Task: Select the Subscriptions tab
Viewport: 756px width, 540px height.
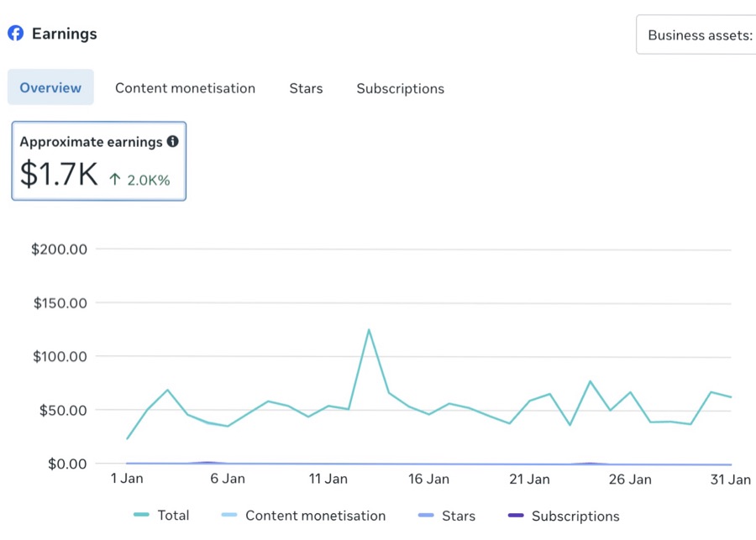Action: coord(400,89)
